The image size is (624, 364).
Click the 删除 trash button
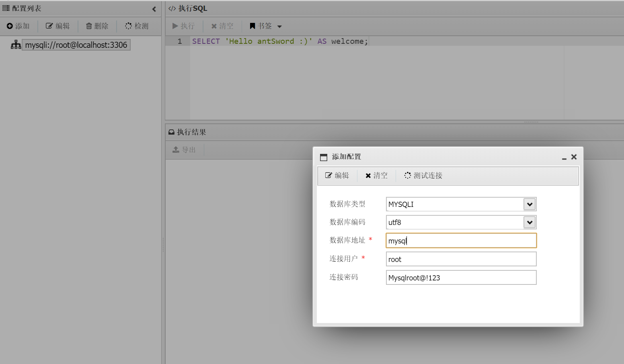pyautogui.click(x=97, y=26)
